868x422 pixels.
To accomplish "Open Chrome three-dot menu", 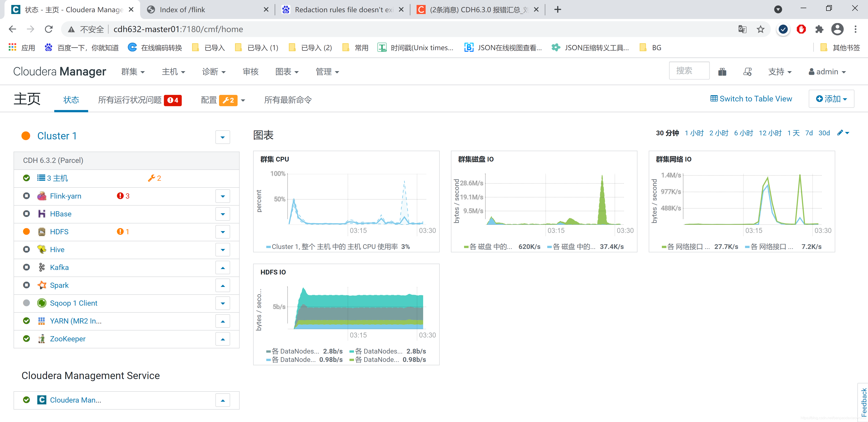I will pyautogui.click(x=856, y=29).
